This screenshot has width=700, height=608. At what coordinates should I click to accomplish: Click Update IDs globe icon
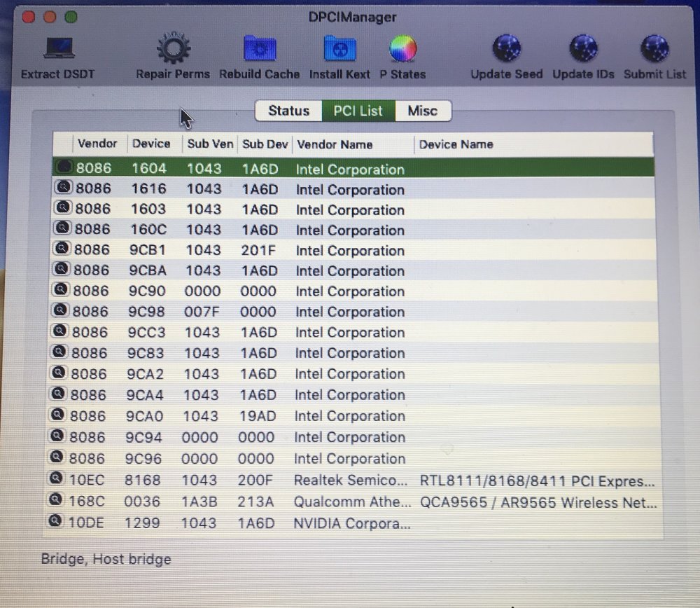584,48
